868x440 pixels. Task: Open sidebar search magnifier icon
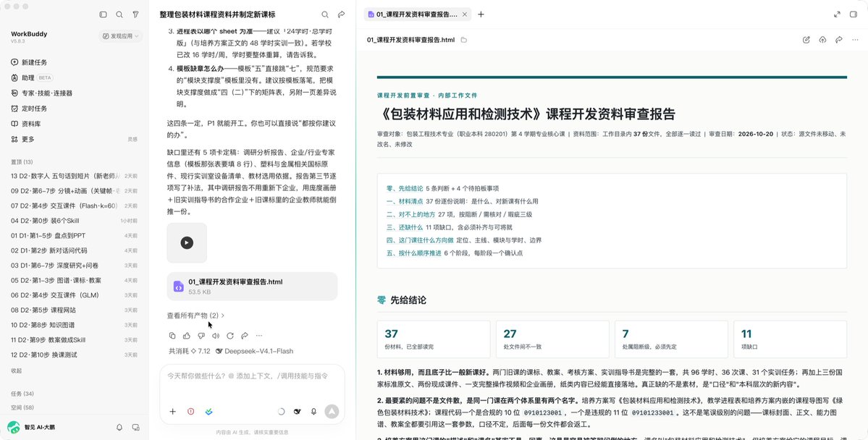click(119, 14)
